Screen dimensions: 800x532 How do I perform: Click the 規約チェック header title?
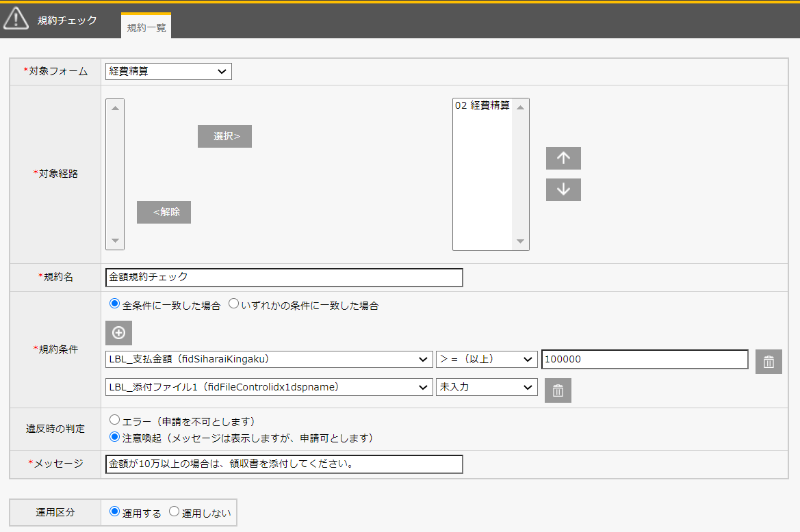tap(67, 21)
